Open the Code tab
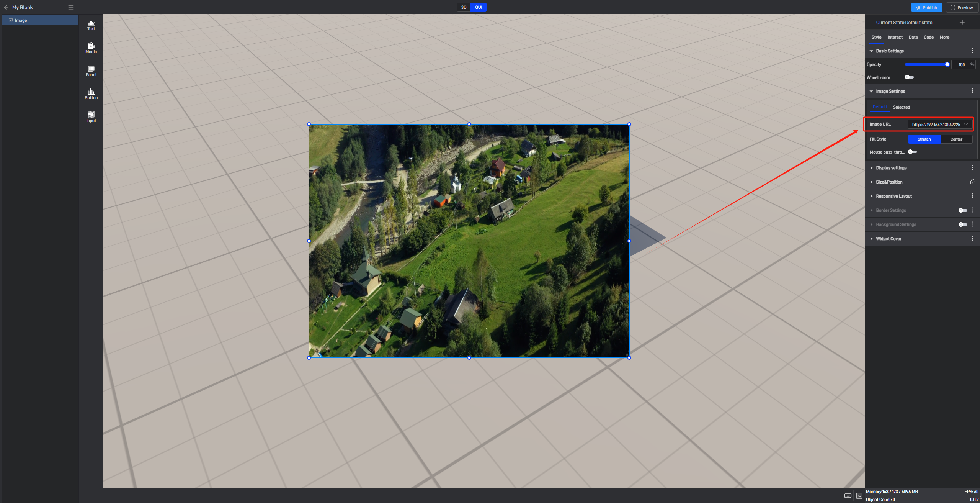Screen dimensions: 980x503 coord(928,37)
